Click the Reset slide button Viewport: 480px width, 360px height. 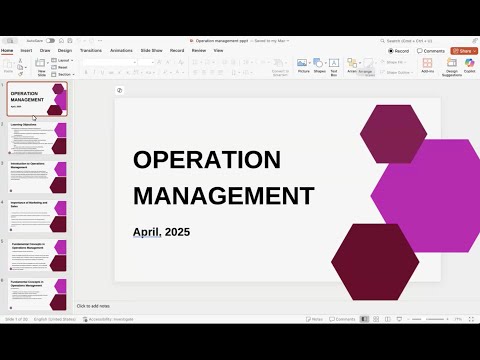coord(59,67)
